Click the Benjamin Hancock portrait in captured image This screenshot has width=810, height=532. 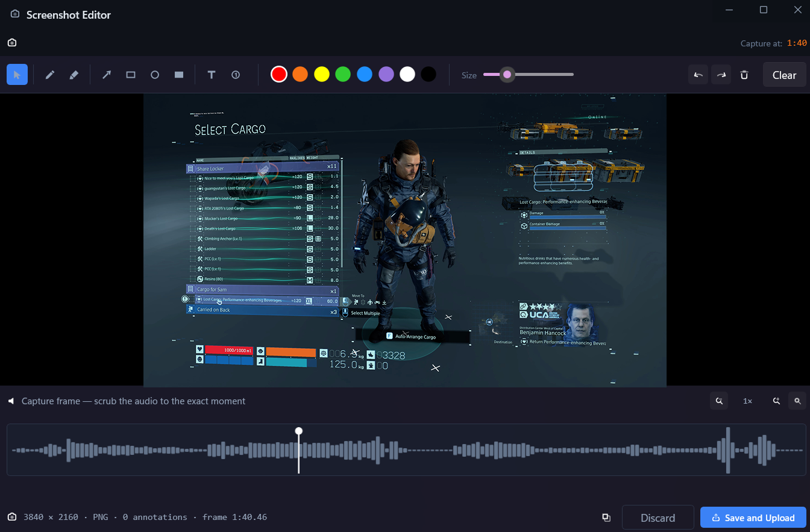click(x=582, y=323)
